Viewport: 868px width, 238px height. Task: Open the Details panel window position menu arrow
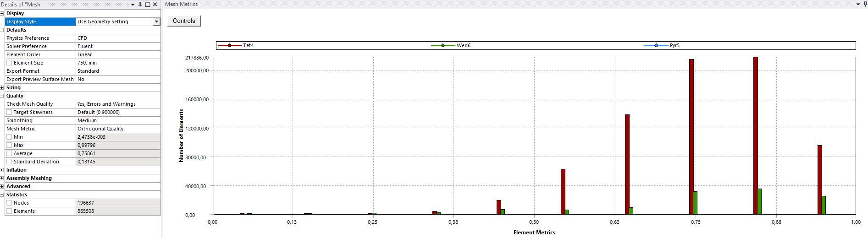point(133,5)
